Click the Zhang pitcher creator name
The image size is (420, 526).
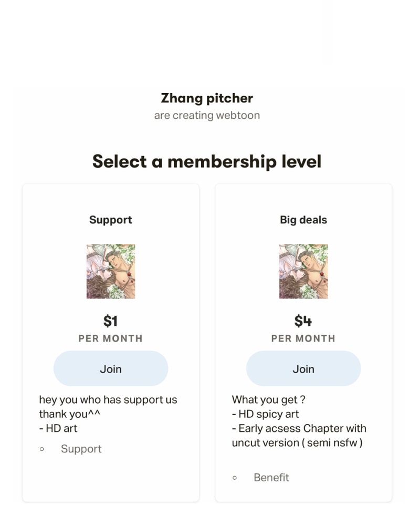pyautogui.click(x=207, y=98)
